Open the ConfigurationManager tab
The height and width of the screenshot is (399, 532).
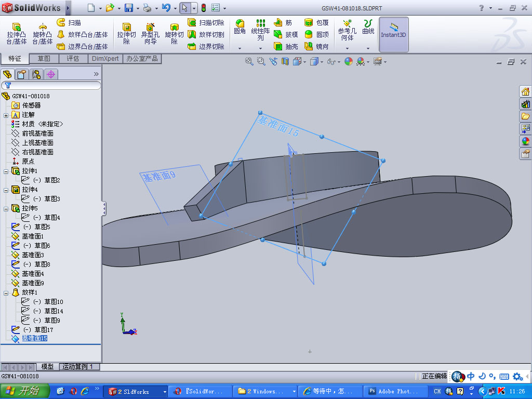coord(36,74)
